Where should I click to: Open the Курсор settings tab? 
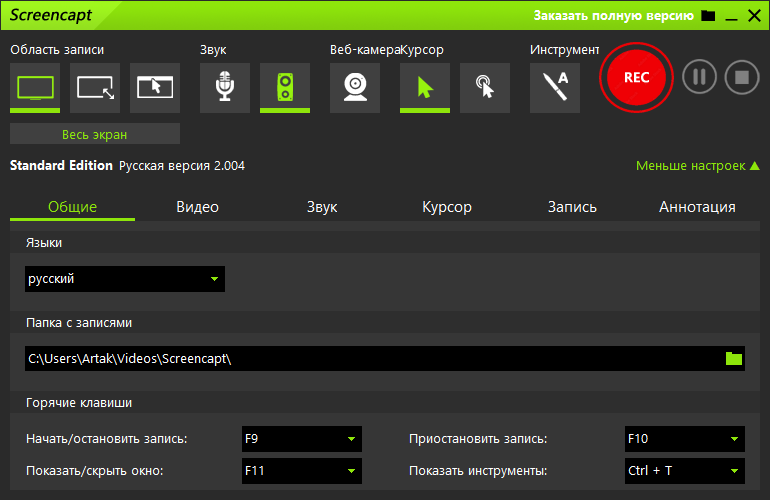click(x=447, y=207)
